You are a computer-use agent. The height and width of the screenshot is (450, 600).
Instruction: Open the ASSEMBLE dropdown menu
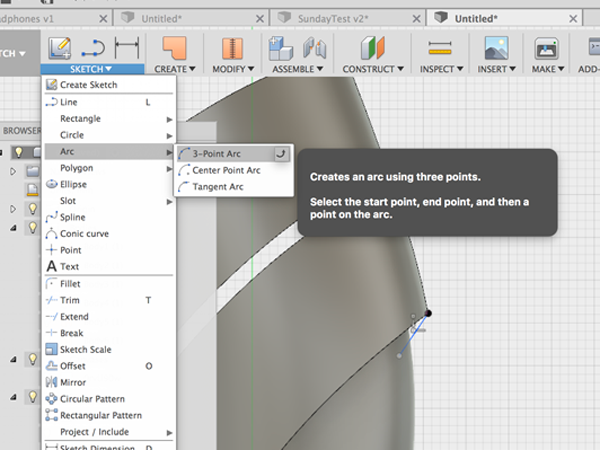298,69
